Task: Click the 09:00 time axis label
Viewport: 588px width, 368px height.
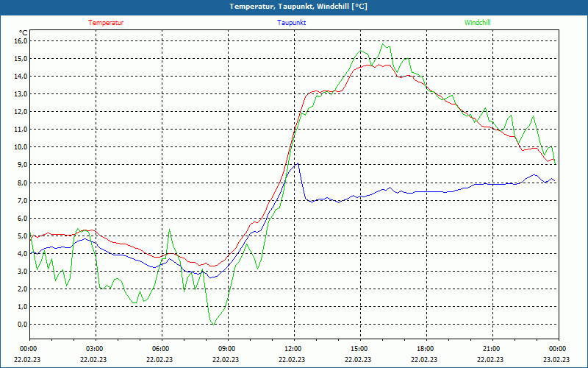Action: [x=228, y=349]
